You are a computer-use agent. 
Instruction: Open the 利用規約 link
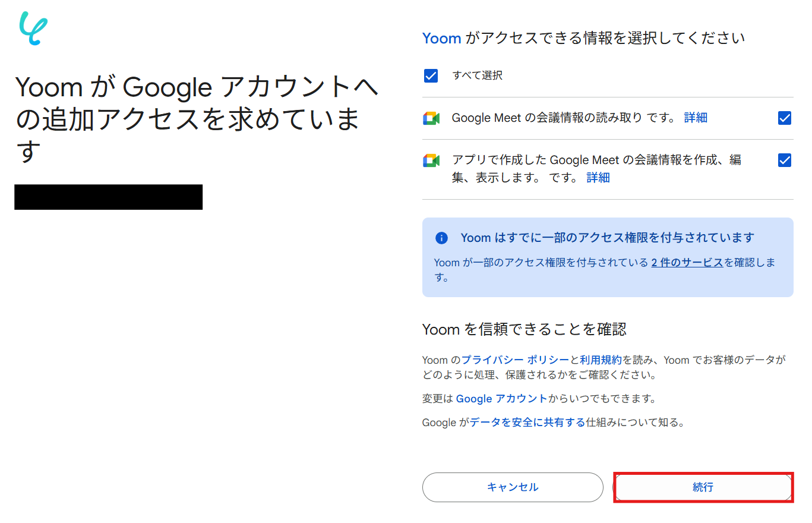pyautogui.click(x=601, y=360)
